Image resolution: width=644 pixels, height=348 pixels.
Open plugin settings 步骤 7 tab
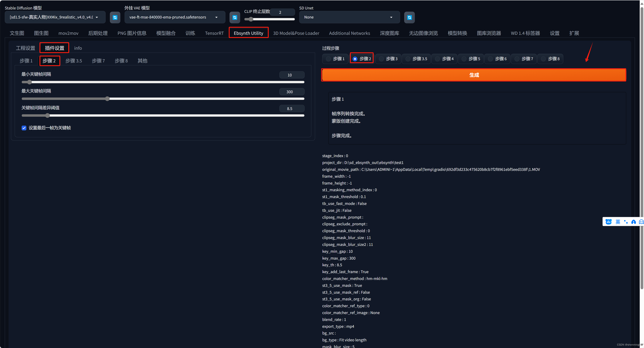[98, 61]
